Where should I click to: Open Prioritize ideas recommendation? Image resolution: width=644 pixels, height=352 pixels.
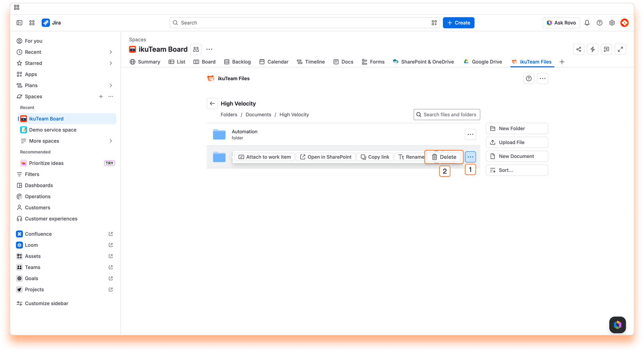[x=67, y=163]
